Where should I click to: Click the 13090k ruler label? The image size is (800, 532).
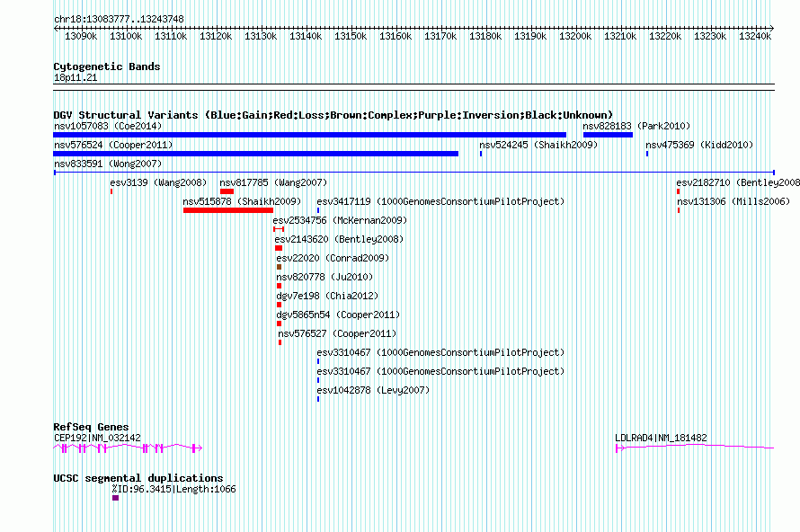[81, 36]
